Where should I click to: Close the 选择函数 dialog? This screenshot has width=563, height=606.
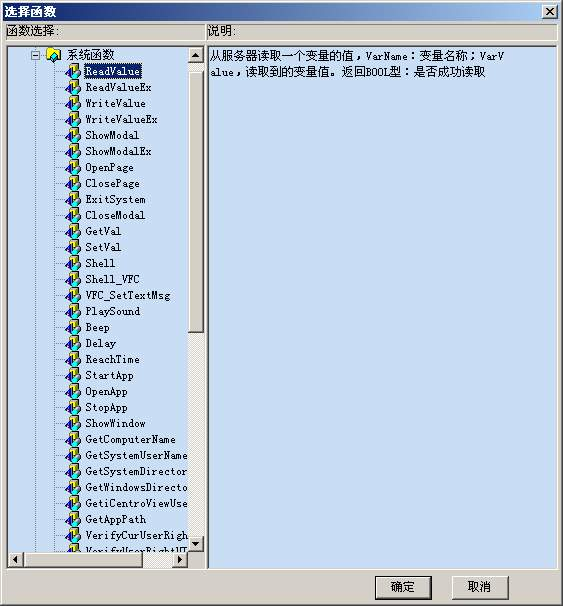pyautogui.click(x=549, y=12)
